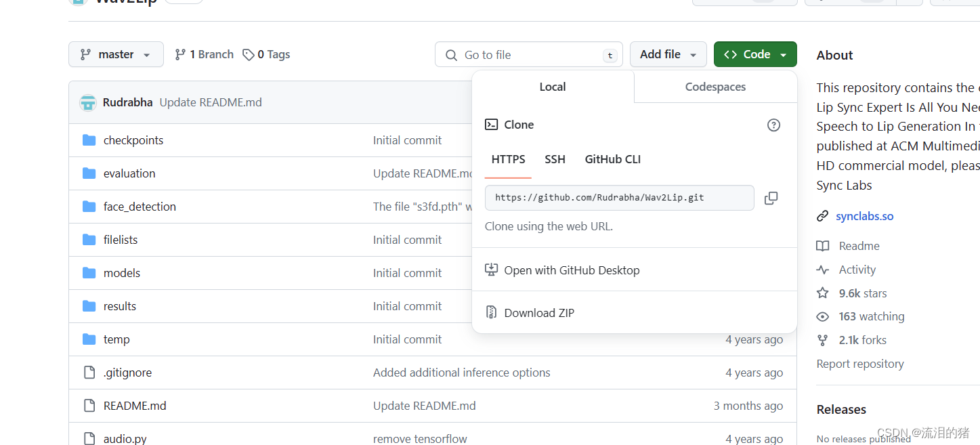980x445 pixels.
Task: Switch to the Local tab
Action: pyautogui.click(x=553, y=87)
